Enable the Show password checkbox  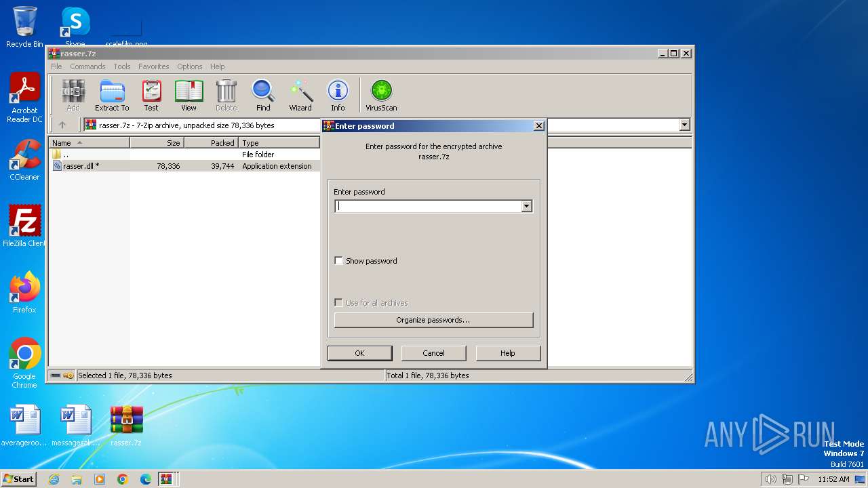(339, 261)
